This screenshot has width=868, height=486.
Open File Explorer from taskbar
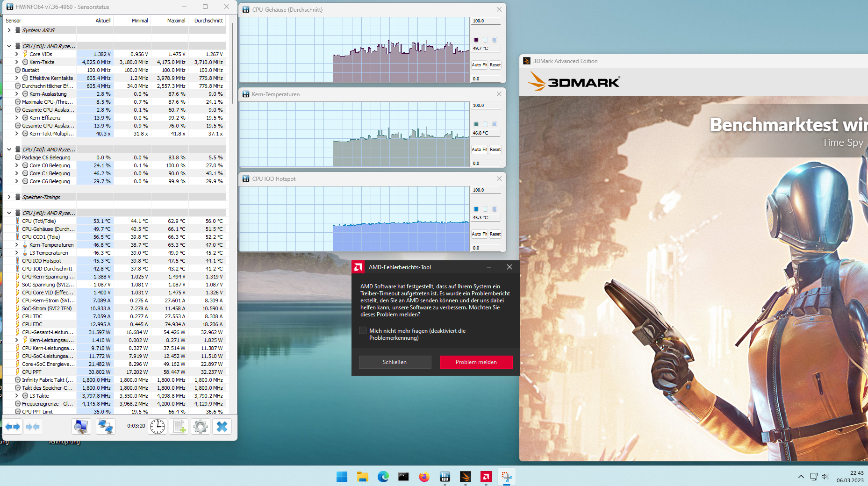(x=363, y=477)
